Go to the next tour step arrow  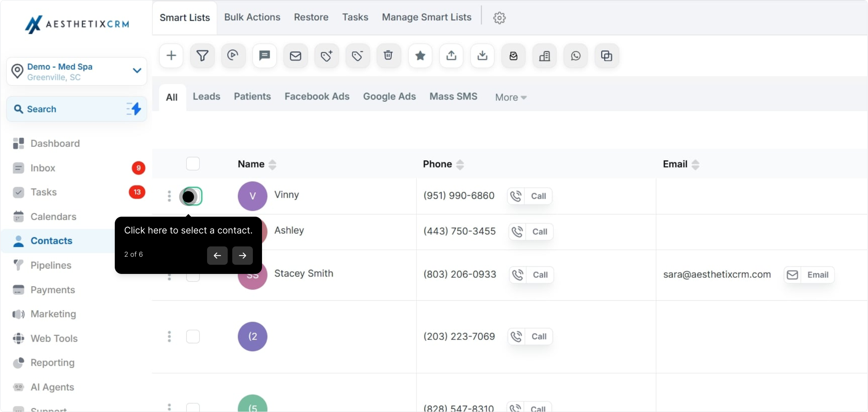click(243, 256)
